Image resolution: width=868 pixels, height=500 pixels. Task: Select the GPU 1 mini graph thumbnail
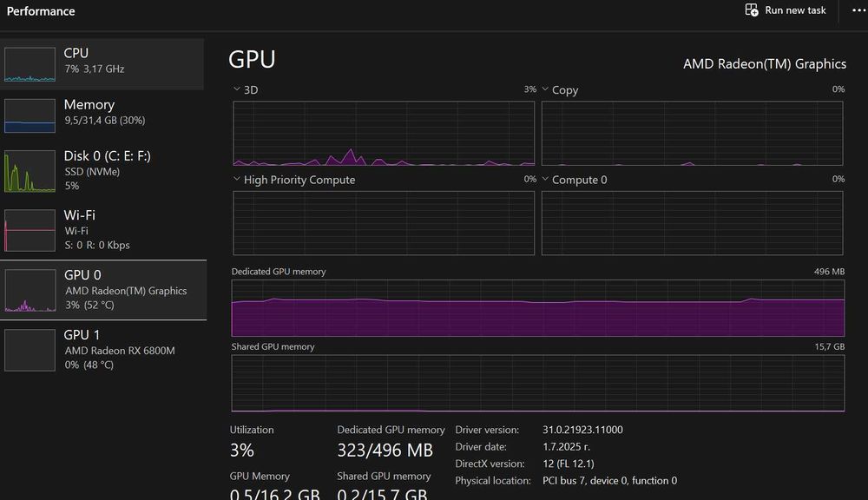point(30,350)
